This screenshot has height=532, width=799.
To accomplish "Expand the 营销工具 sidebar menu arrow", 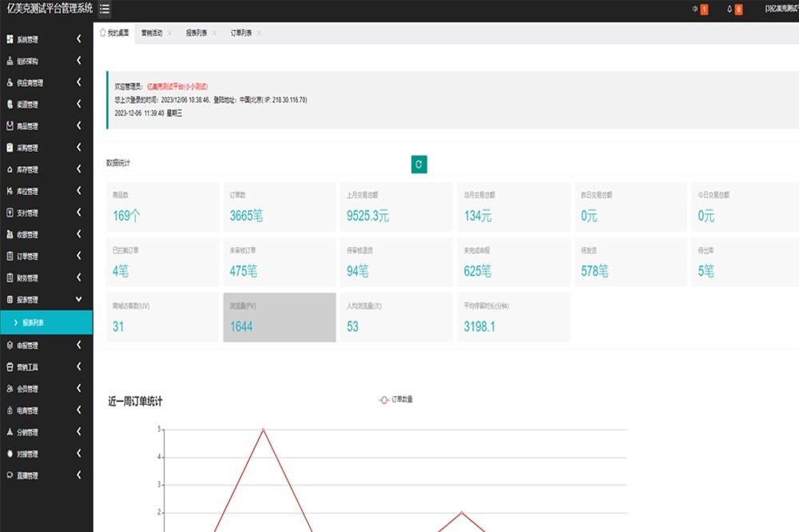I will click(78, 367).
